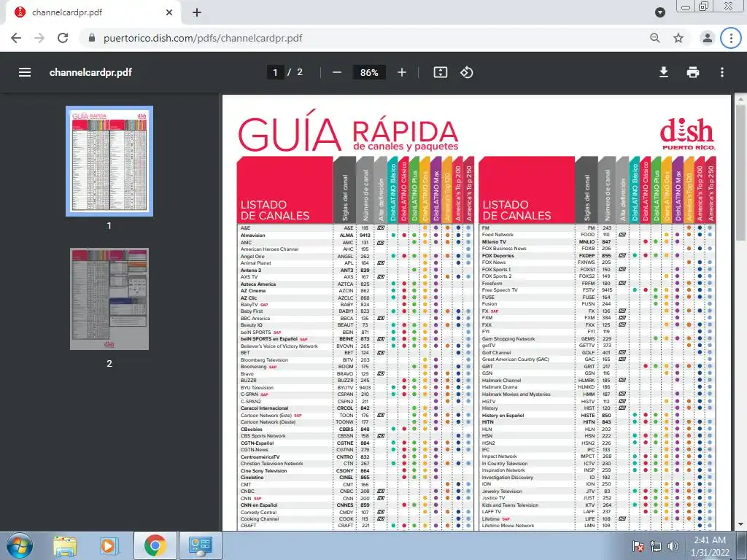Close the channelcardpr.pdf tab
The height and width of the screenshot is (560, 747).
pyautogui.click(x=169, y=12)
